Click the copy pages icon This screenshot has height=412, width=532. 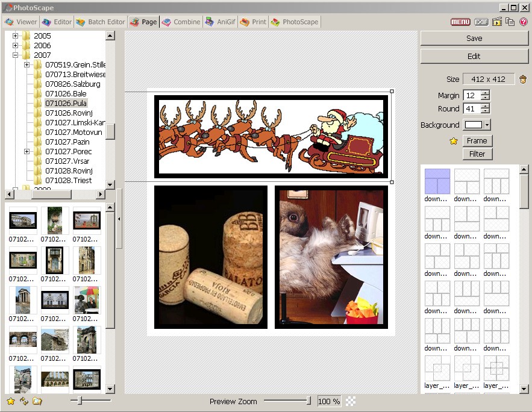click(x=510, y=22)
